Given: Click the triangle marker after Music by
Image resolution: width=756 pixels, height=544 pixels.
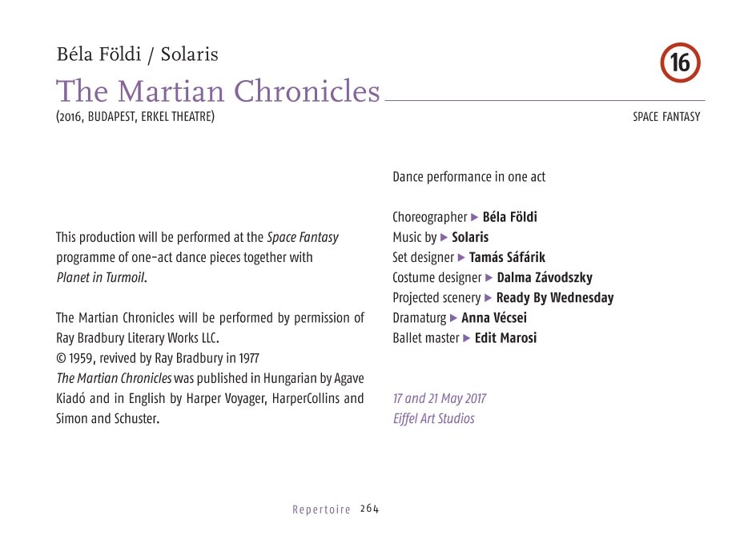Looking at the screenshot, I should [x=444, y=237].
